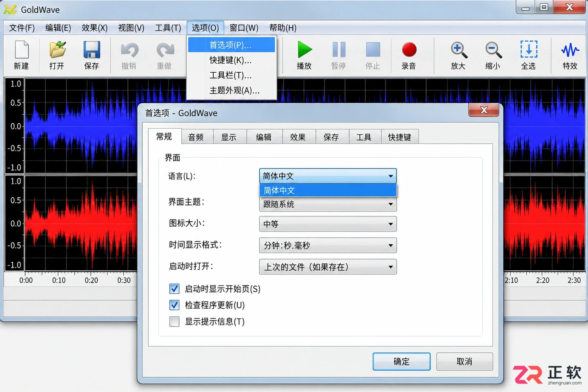
Task: Click the 打开 (Open) folder icon
Action: pos(57,50)
